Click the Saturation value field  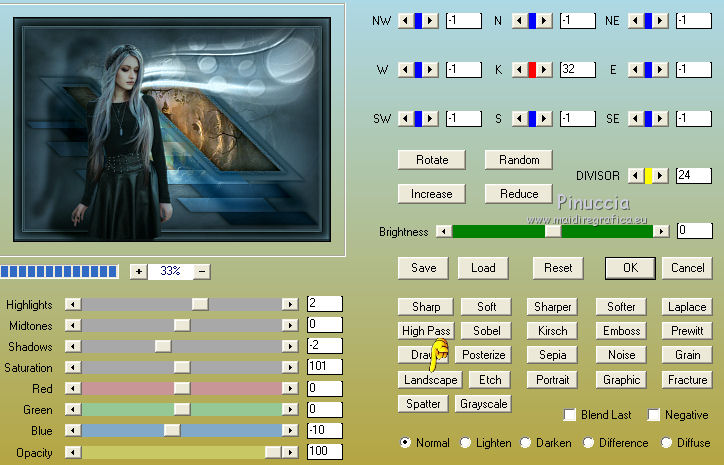(325, 367)
